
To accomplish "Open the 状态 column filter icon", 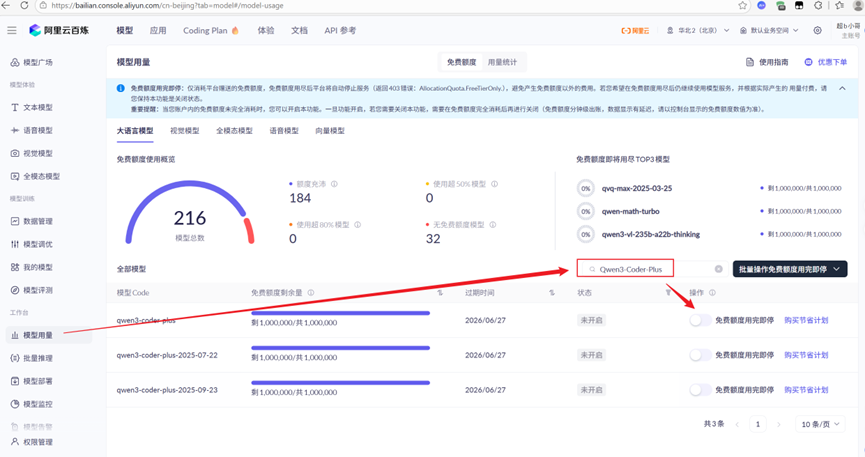I will (x=668, y=293).
